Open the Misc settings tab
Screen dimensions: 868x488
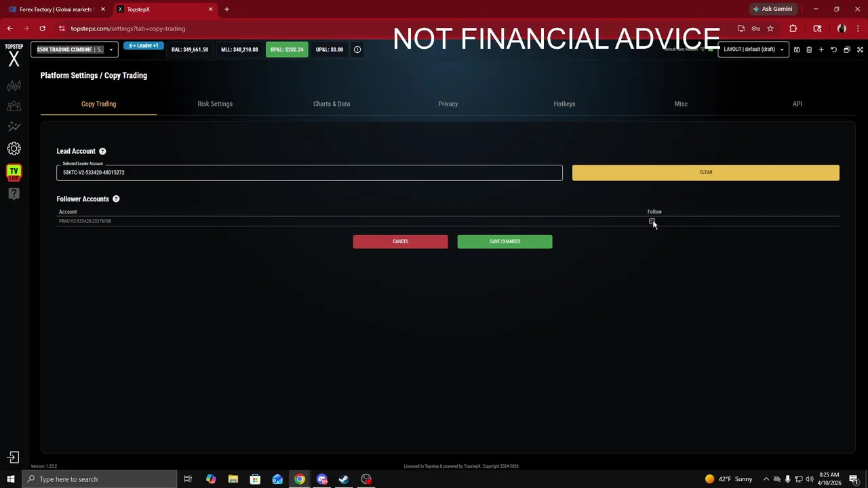[x=681, y=104]
